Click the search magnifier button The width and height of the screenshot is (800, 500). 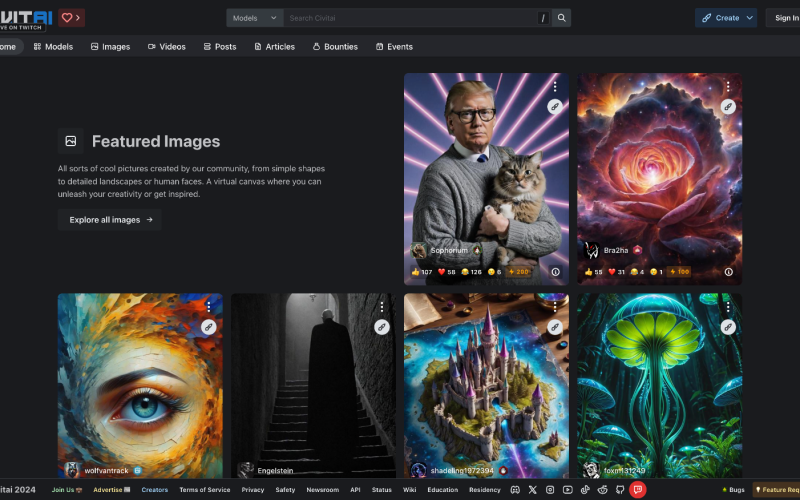561,18
